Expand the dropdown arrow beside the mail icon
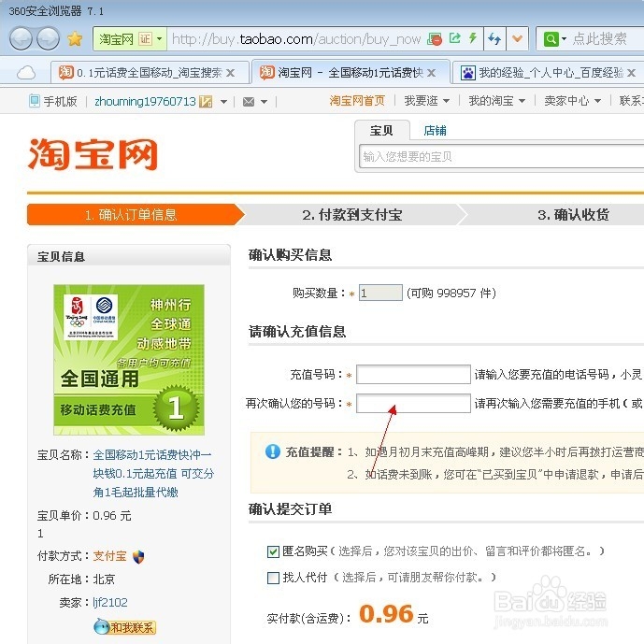This screenshot has height=644, width=644. (x=264, y=102)
